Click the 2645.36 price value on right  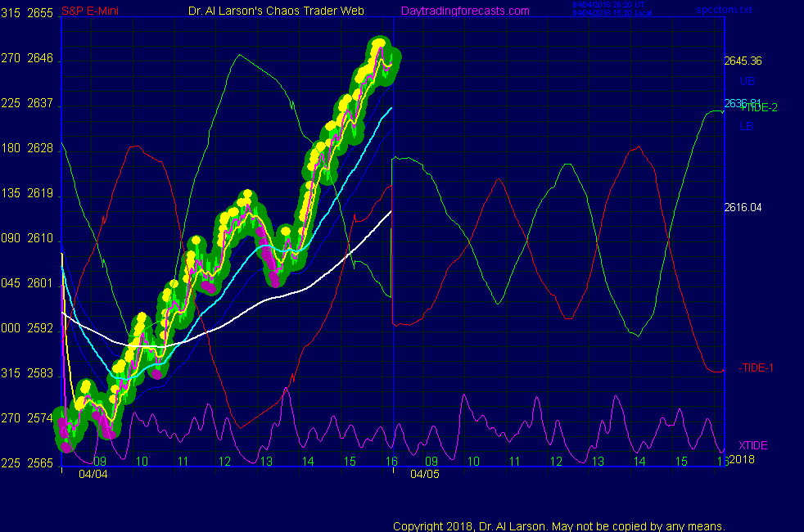pos(743,61)
